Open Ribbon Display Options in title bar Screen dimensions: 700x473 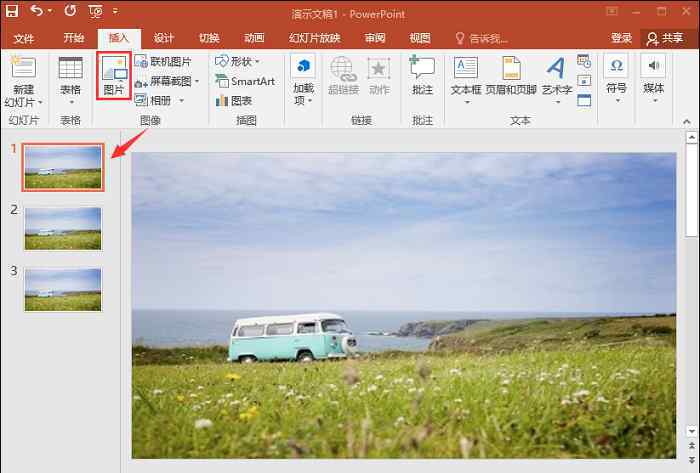click(x=612, y=11)
